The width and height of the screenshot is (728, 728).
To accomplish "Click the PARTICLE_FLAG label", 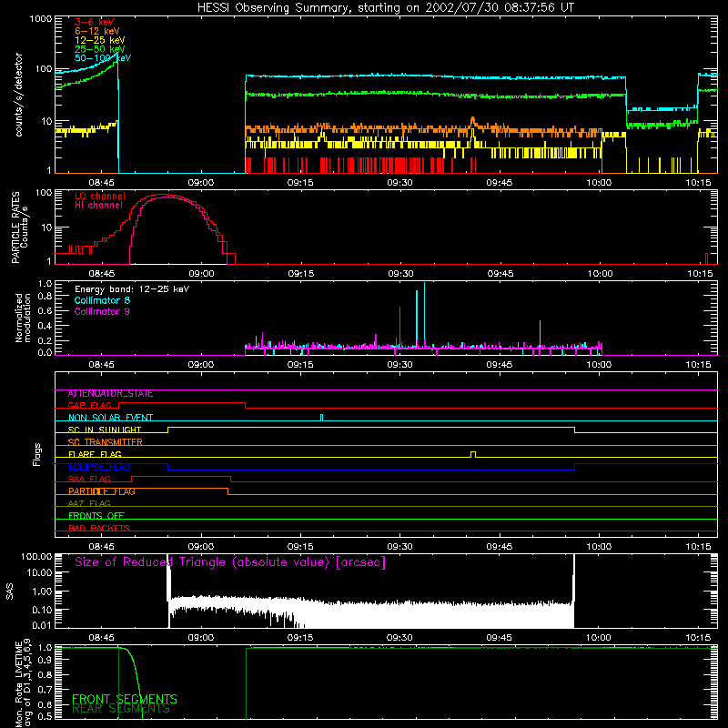I will (x=102, y=491).
